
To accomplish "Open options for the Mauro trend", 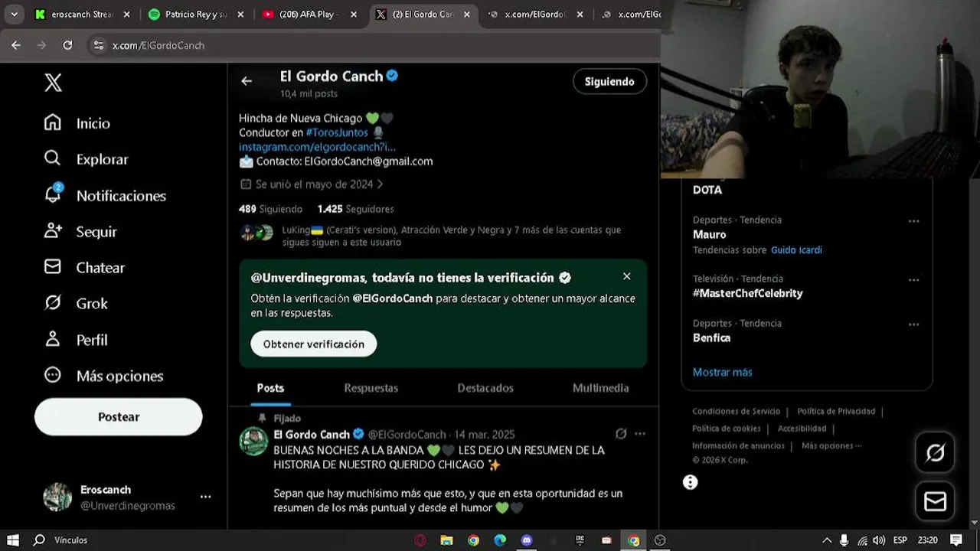I will coord(913,221).
